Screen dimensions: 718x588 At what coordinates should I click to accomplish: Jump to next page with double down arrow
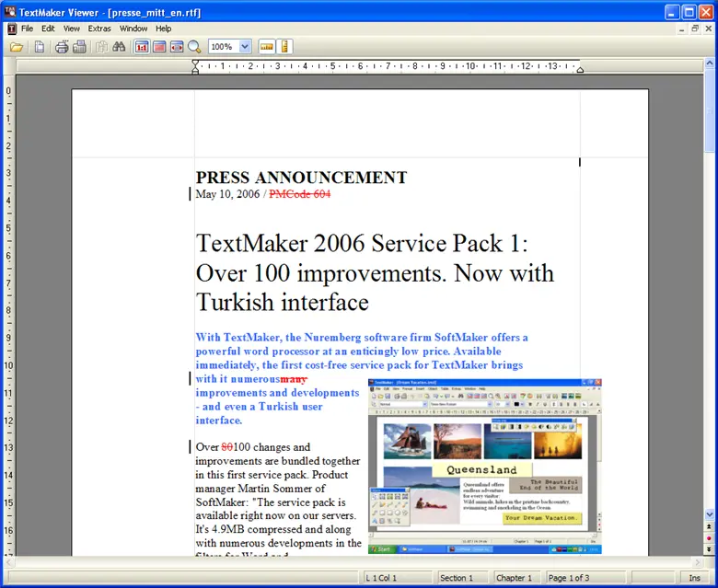710,549
